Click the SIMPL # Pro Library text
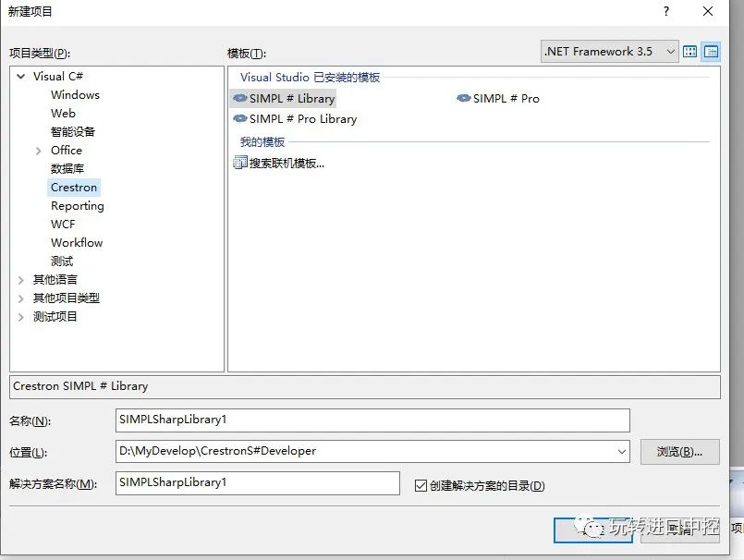Image resolution: width=744 pixels, height=560 pixels. [303, 119]
